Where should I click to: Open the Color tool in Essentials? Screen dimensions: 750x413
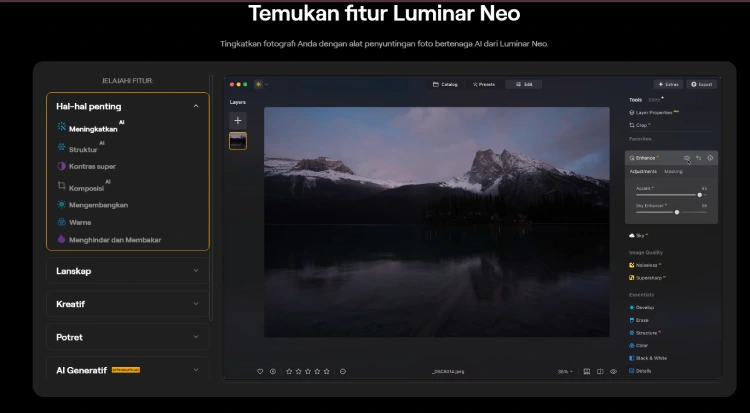(639, 345)
